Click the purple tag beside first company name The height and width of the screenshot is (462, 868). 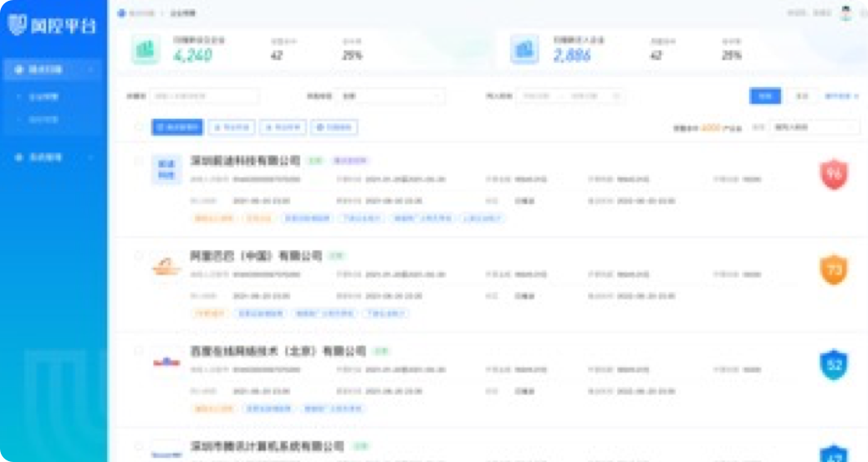[350, 161]
